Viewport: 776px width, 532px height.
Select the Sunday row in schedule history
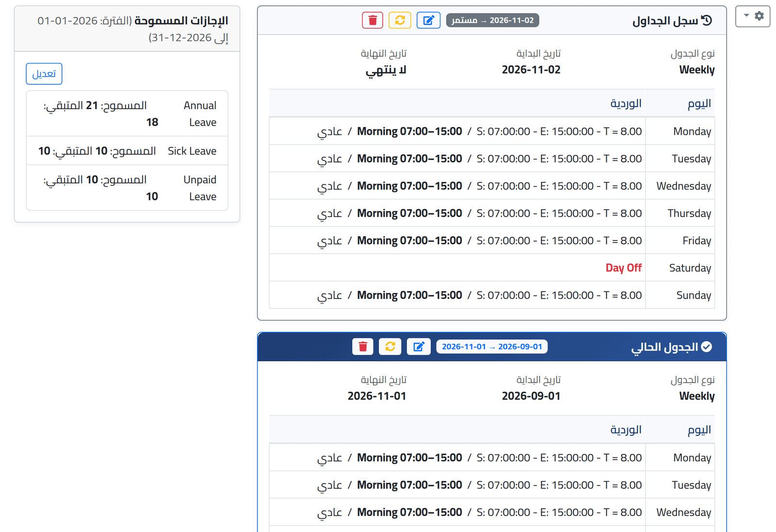coord(492,295)
